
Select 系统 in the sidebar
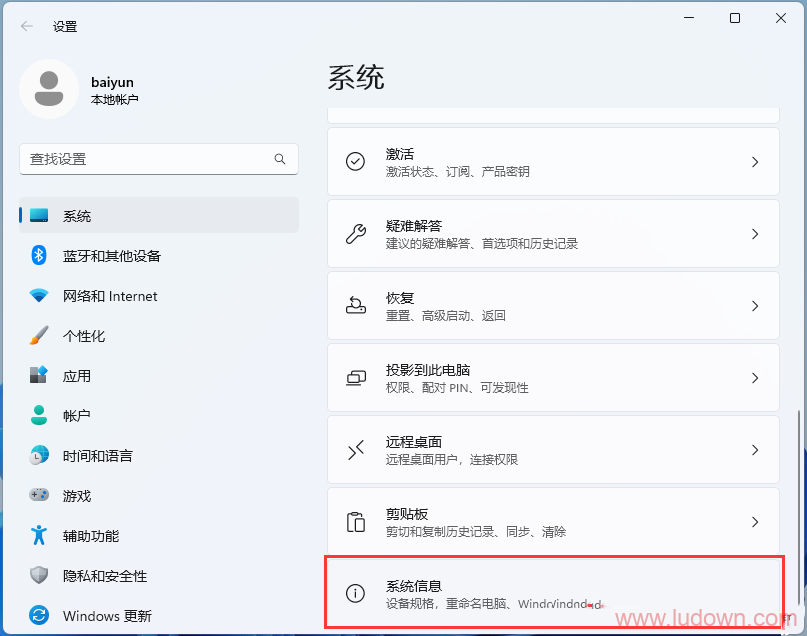pyautogui.click(x=159, y=216)
